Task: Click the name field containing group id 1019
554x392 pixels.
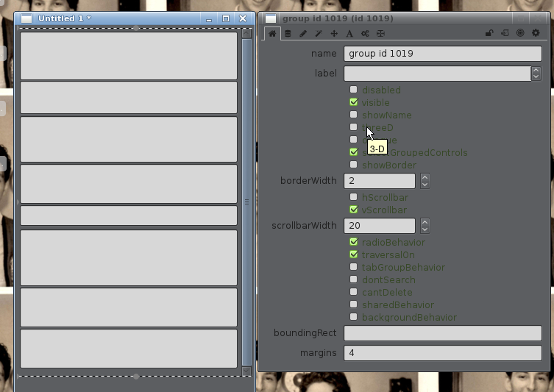Action: pos(442,54)
